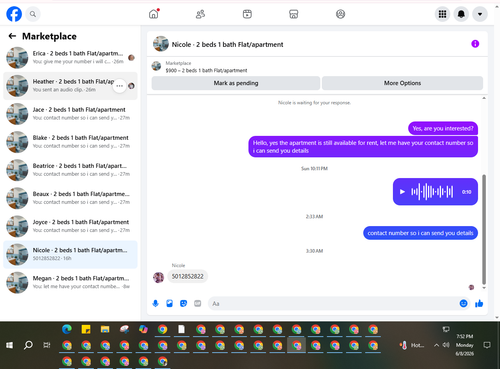The height and width of the screenshot is (369, 500).
Task: Click the More Options button
Action: (402, 83)
